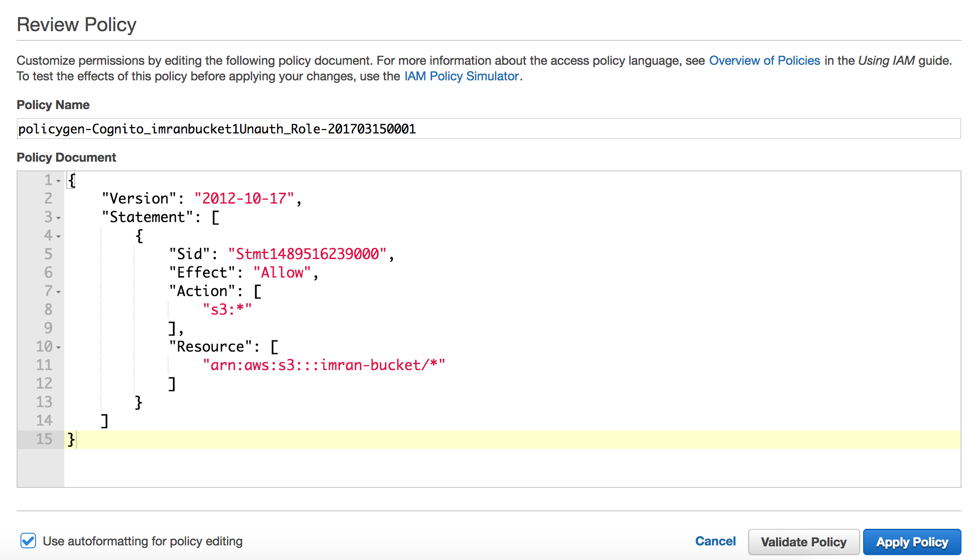Click the "s3:*" action string in the editor

[227, 310]
